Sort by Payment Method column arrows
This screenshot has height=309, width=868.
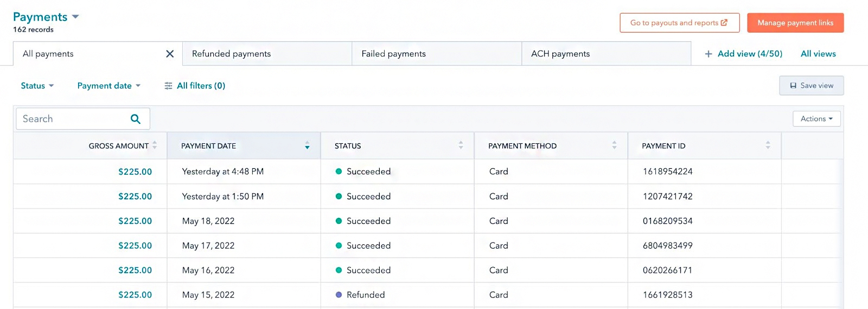coord(614,145)
